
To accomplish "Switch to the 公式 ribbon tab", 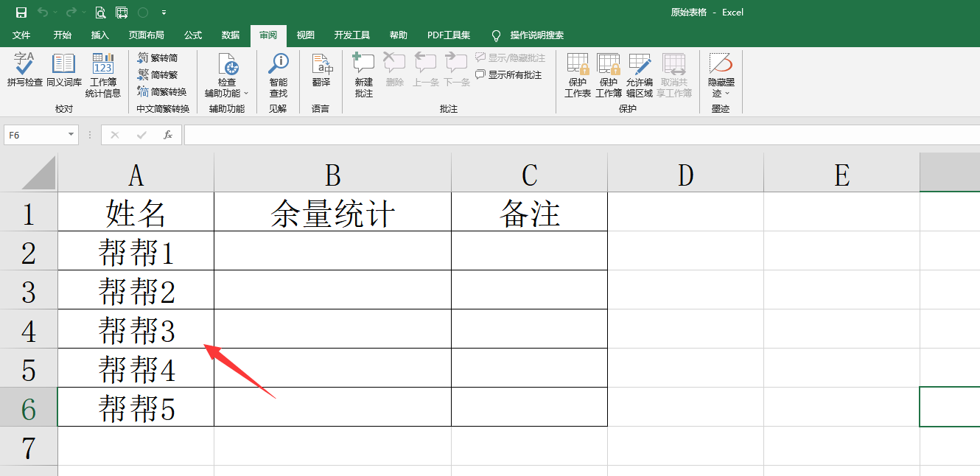I will (x=193, y=35).
